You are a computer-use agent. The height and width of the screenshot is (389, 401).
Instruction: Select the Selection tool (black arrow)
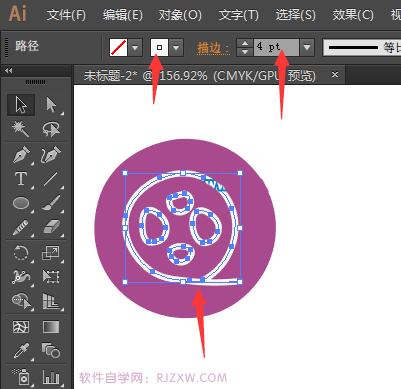[21, 105]
